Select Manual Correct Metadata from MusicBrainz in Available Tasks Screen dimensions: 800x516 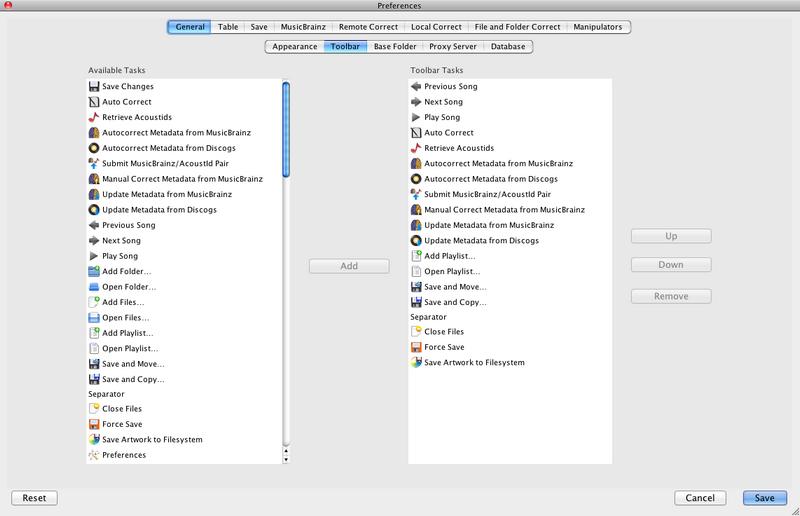(184, 179)
